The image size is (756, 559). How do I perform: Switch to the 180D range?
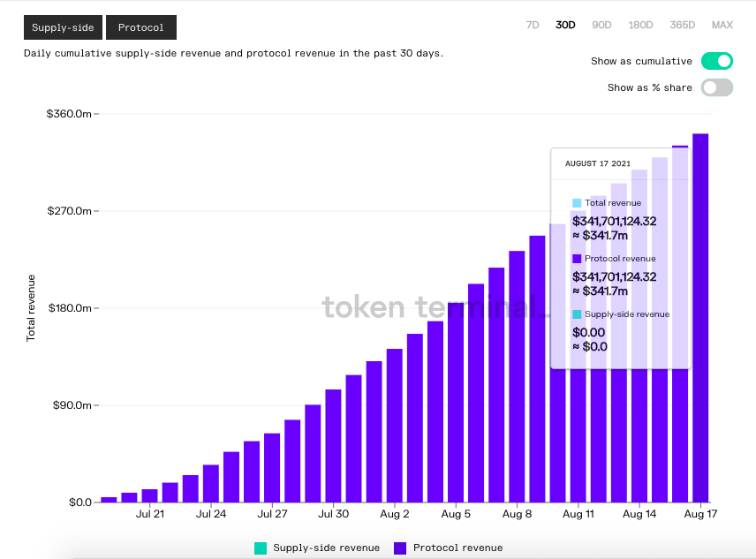pyautogui.click(x=640, y=25)
